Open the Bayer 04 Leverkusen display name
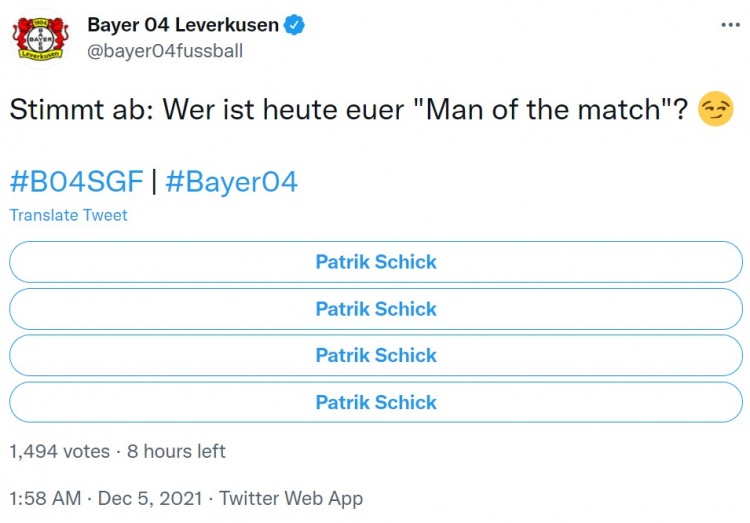Screen dimensions: 750x523 pyautogui.click(x=183, y=25)
